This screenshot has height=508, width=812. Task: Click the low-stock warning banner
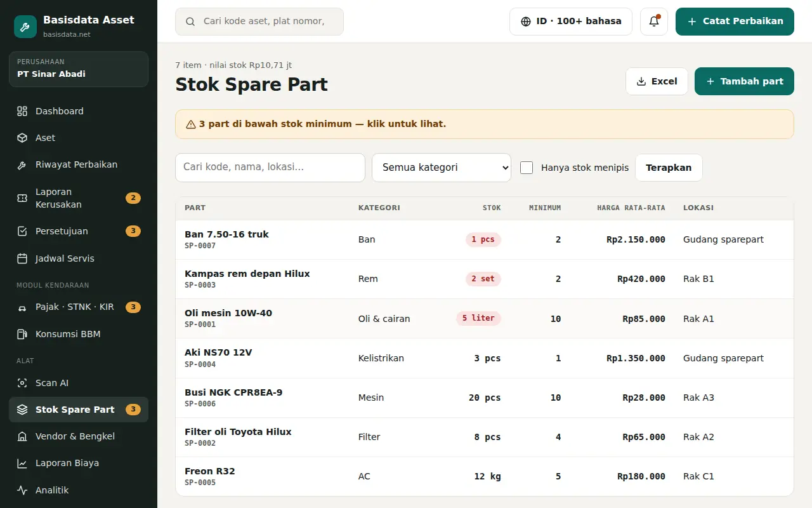point(485,124)
